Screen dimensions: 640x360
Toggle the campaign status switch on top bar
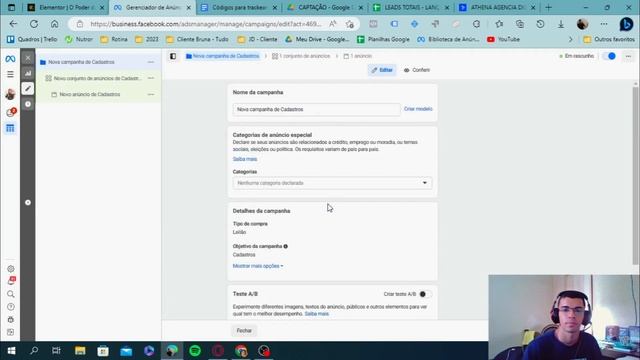(x=609, y=56)
